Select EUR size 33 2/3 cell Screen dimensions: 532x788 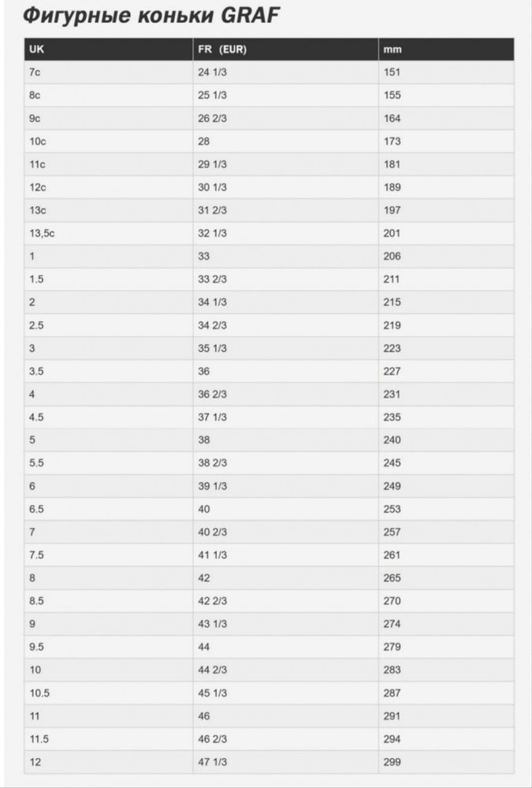point(286,279)
